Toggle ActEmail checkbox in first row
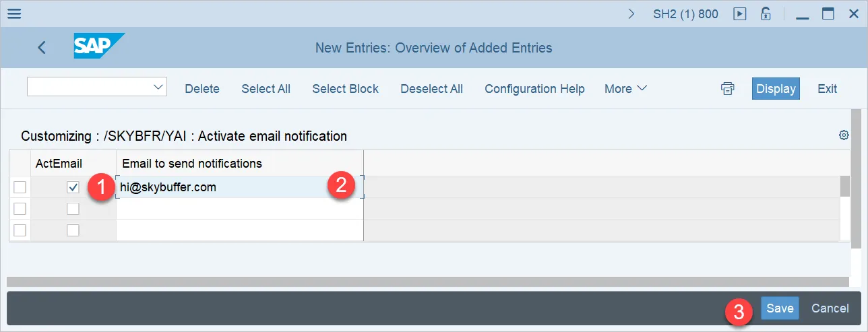868x332 pixels. [x=73, y=187]
